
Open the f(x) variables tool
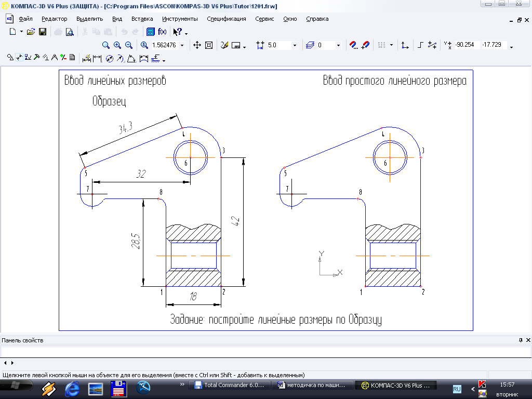162,32
